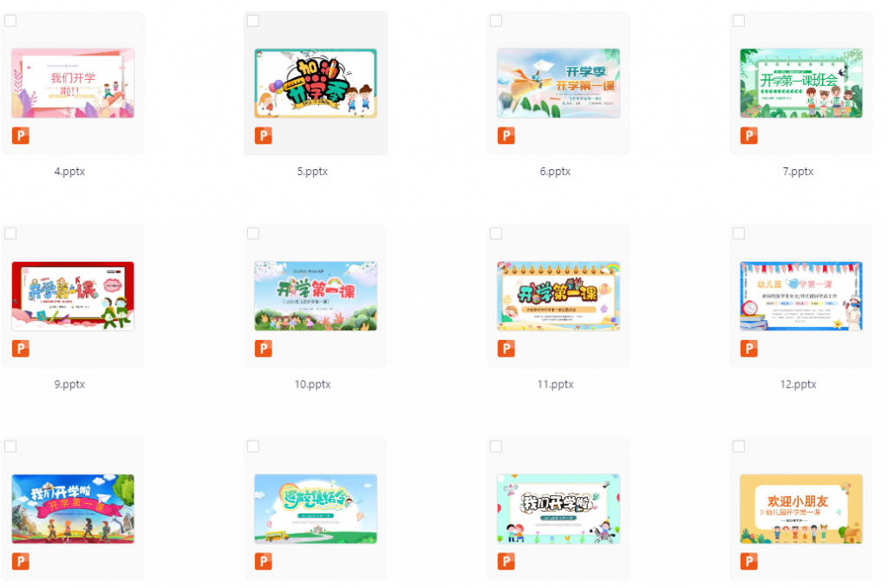Click the PowerPoint icon on 5.pptx card

click(x=264, y=136)
